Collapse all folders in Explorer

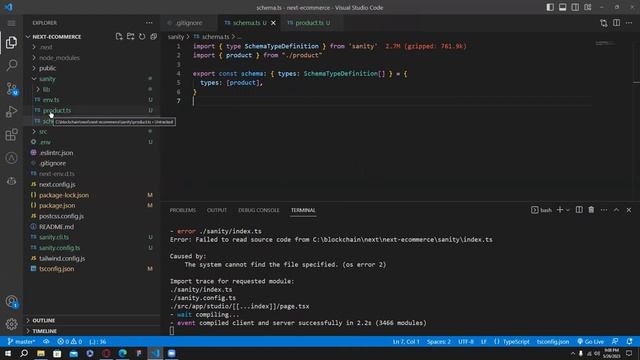(x=153, y=37)
